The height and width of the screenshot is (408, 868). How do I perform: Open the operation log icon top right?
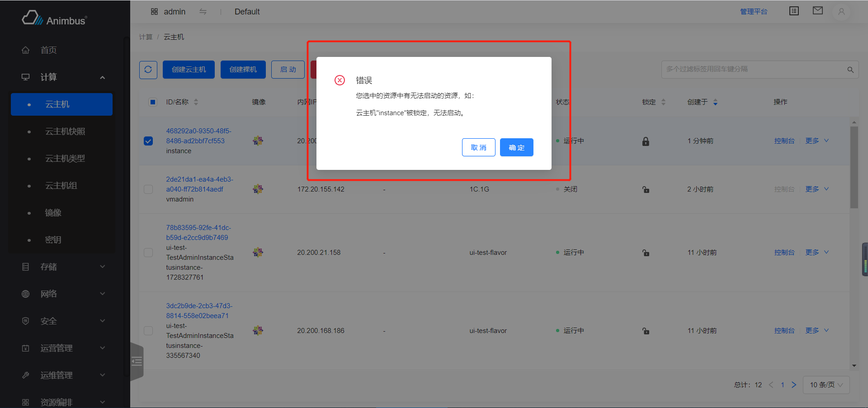(793, 10)
